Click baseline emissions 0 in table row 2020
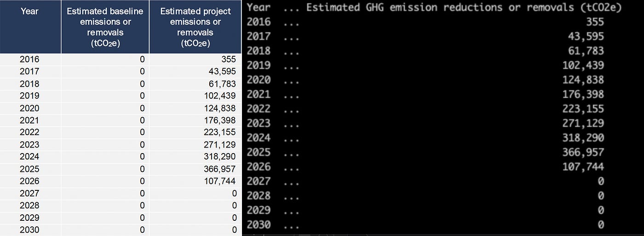The height and width of the screenshot is (236, 644). (x=142, y=108)
